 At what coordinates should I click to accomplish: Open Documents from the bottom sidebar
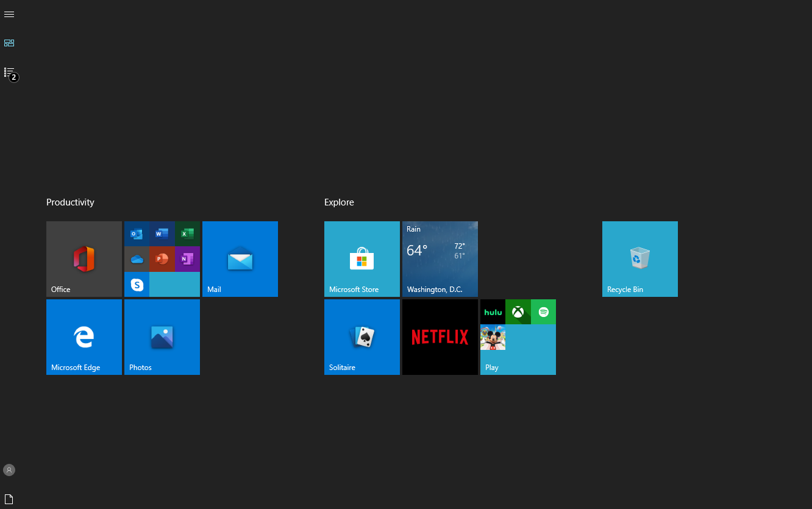9,498
